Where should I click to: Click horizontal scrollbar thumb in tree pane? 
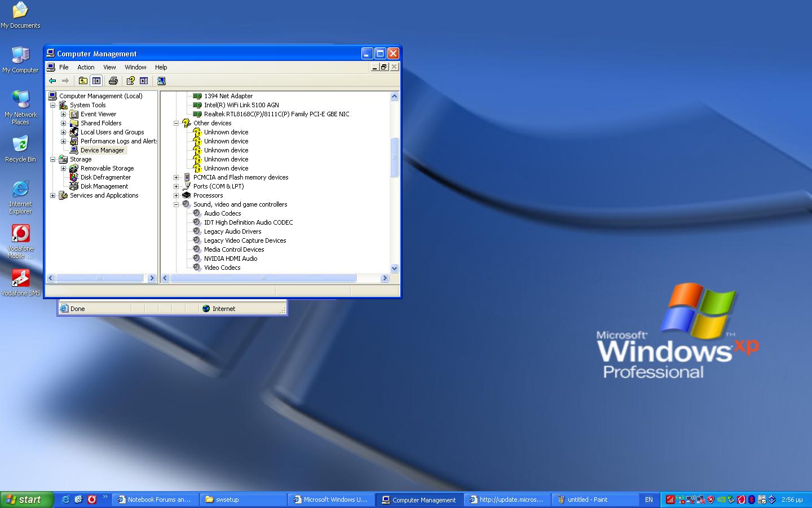click(99, 278)
